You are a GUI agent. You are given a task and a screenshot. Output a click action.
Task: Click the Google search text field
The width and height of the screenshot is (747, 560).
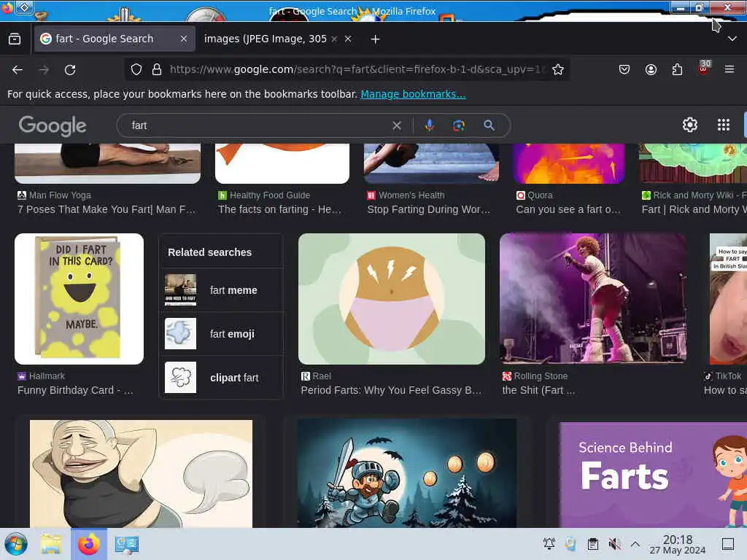[258, 125]
